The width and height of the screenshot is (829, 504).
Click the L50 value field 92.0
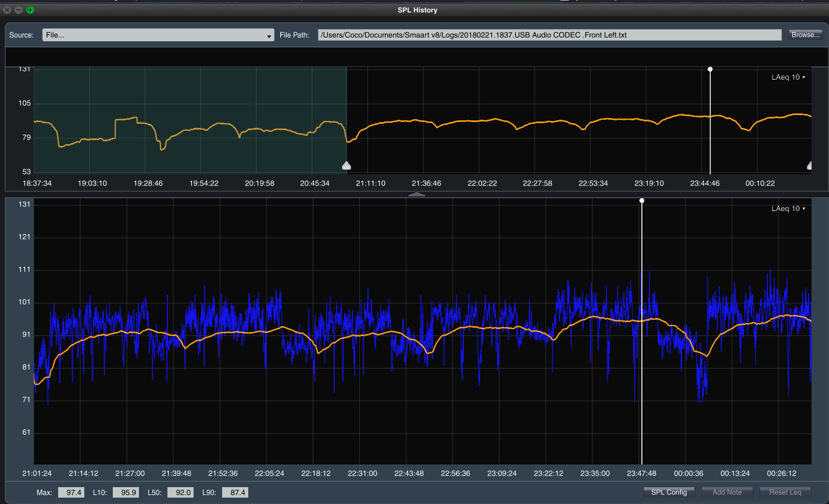point(180,492)
